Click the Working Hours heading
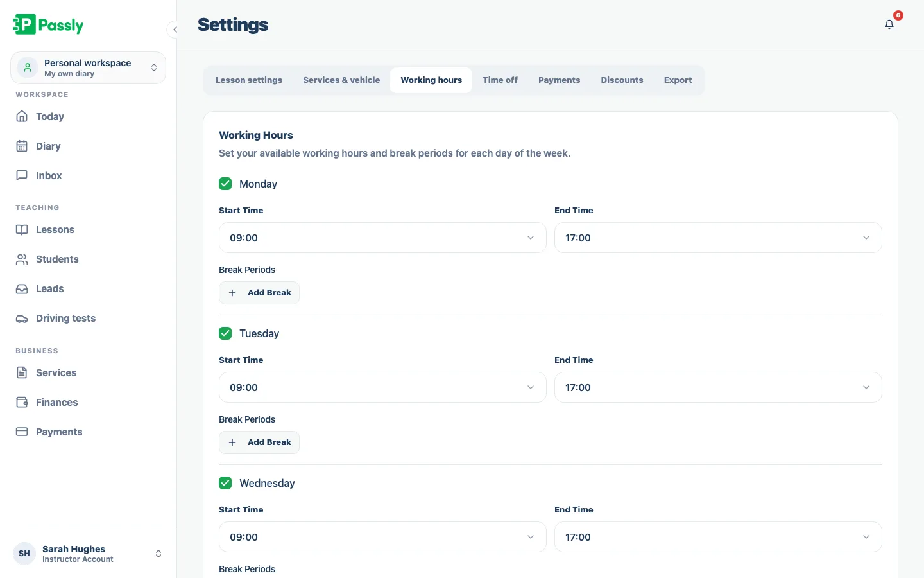The width and height of the screenshot is (924, 578). coord(256,135)
